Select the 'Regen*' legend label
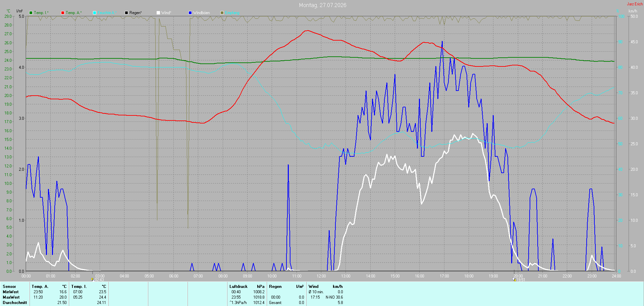Screen dimensions: 644x306 click(136, 13)
